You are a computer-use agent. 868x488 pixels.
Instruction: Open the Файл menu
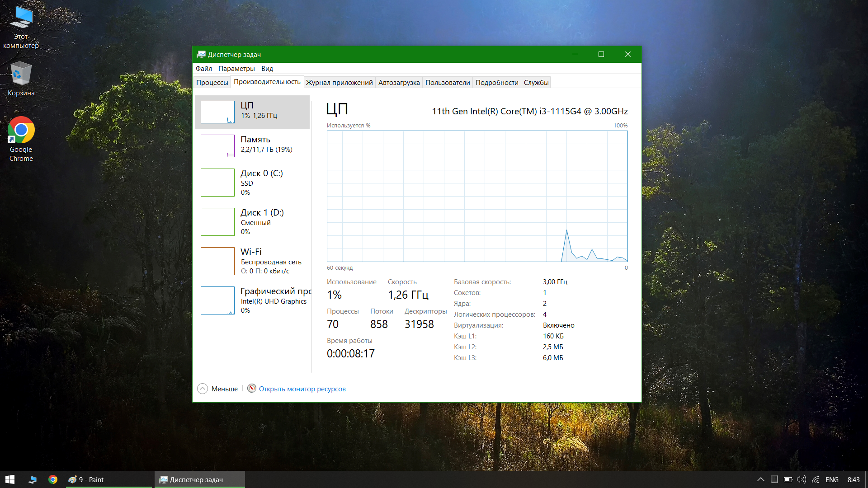point(203,69)
